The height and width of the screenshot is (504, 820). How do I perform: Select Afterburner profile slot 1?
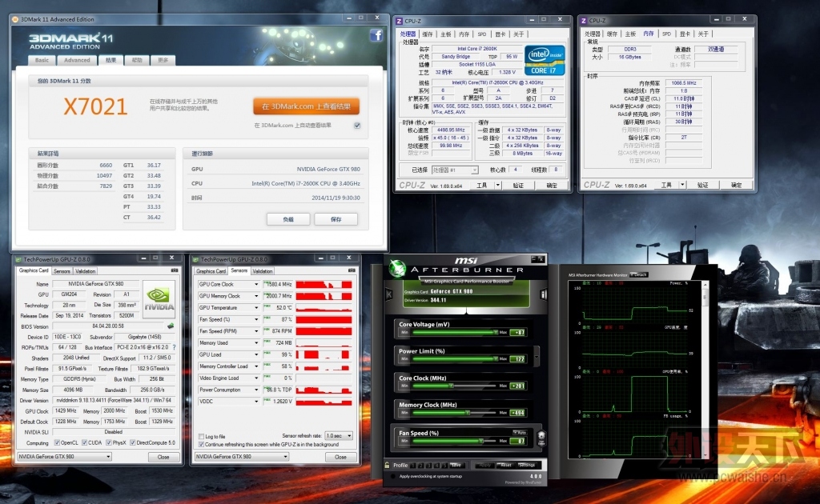pos(413,465)
